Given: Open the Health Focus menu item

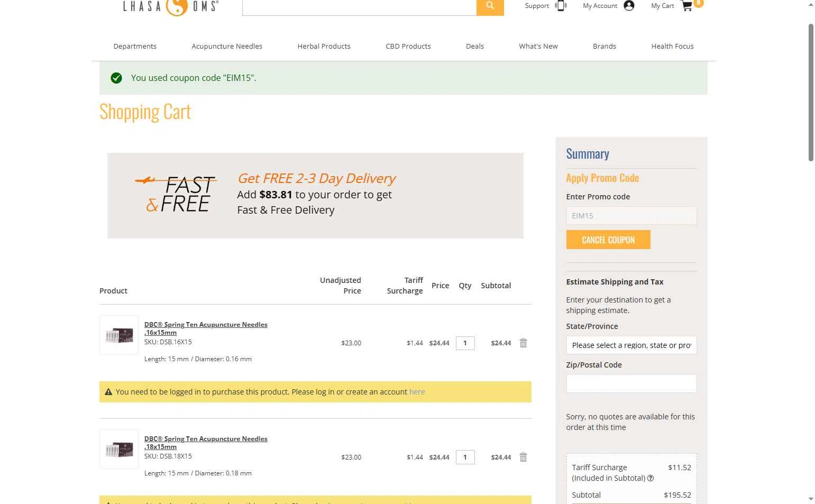Looking at the screenshot, I should tap(672, 46).
